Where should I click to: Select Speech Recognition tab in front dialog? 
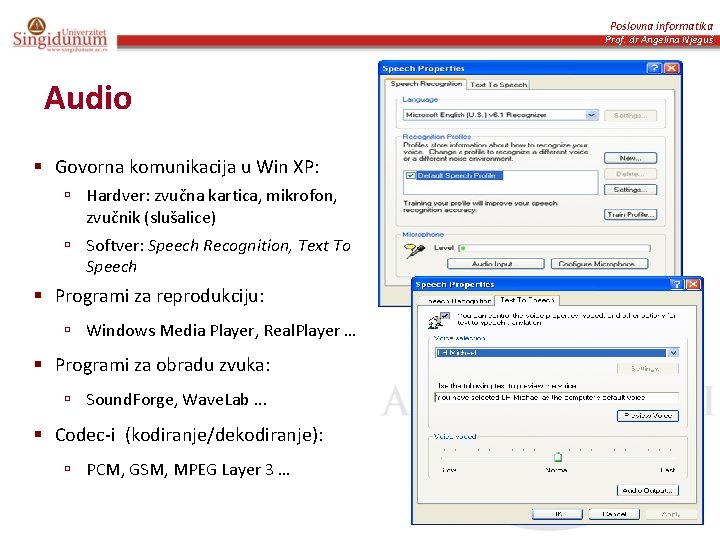click(x=458, y=301)
